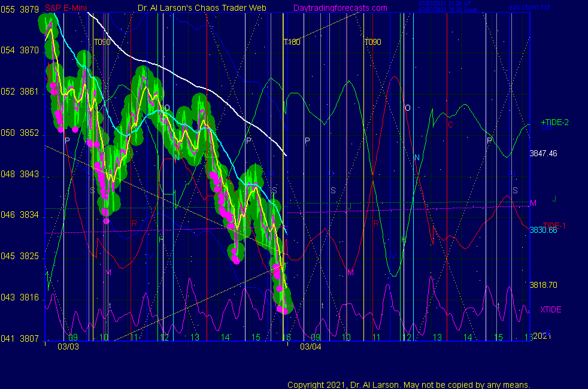This screenshot has height=389, width=588.
Task: Select the red TIDE-1 legend label
Action: click(553, 225)
